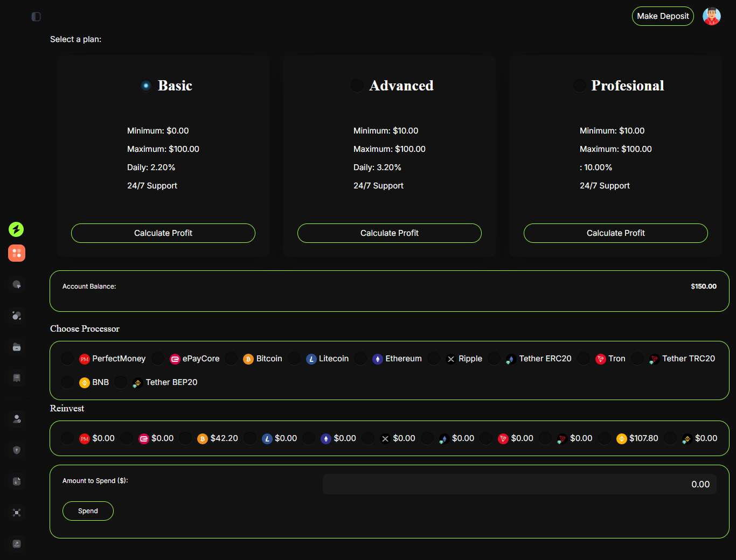Screen dimensions: 736x560
Task: Click the ePayCore logo in Choose Processor
Action: [x=175, y=359]
